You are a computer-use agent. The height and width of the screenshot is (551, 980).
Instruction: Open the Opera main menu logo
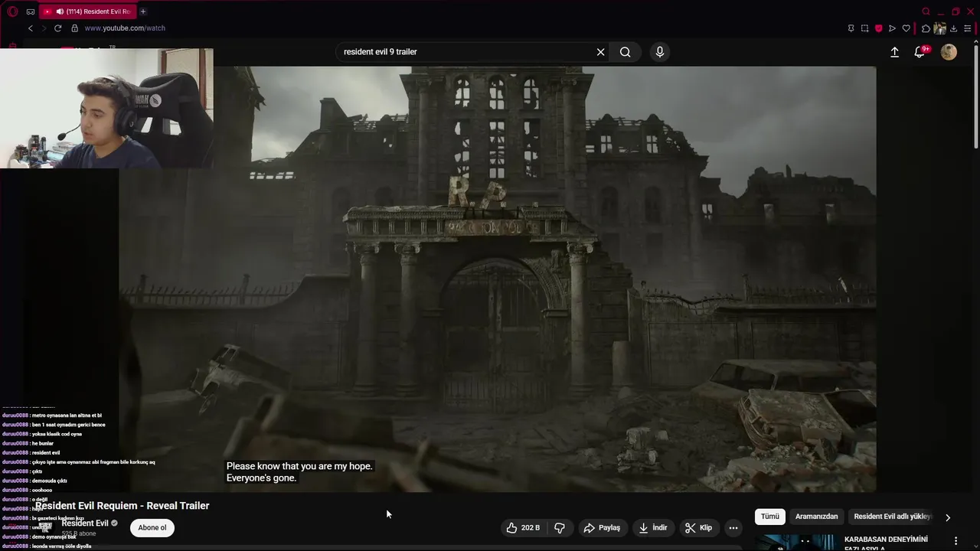click(12, 11)
